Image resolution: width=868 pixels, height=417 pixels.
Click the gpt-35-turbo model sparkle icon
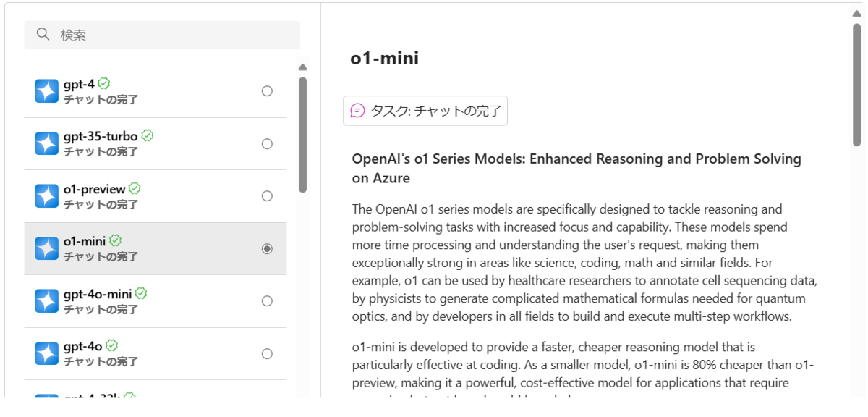point(46,143)
